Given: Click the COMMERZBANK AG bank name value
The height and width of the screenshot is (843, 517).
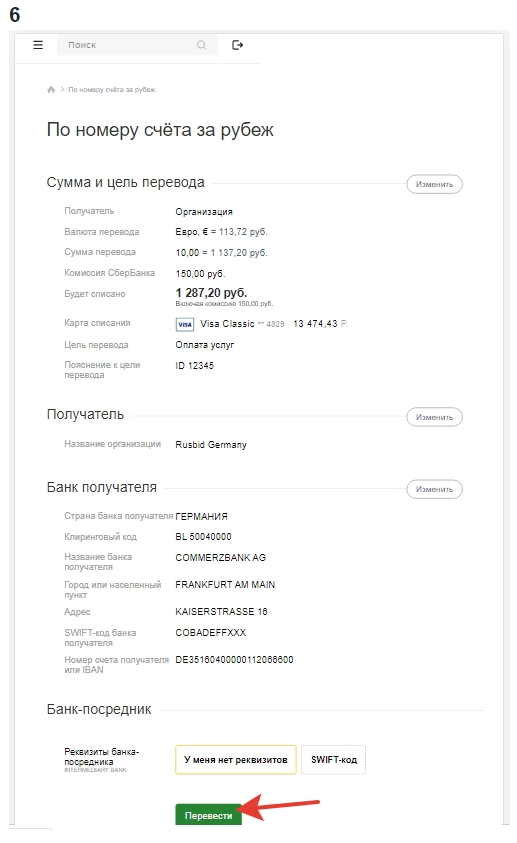Looking at the screenshot, I should click(220, 557).
